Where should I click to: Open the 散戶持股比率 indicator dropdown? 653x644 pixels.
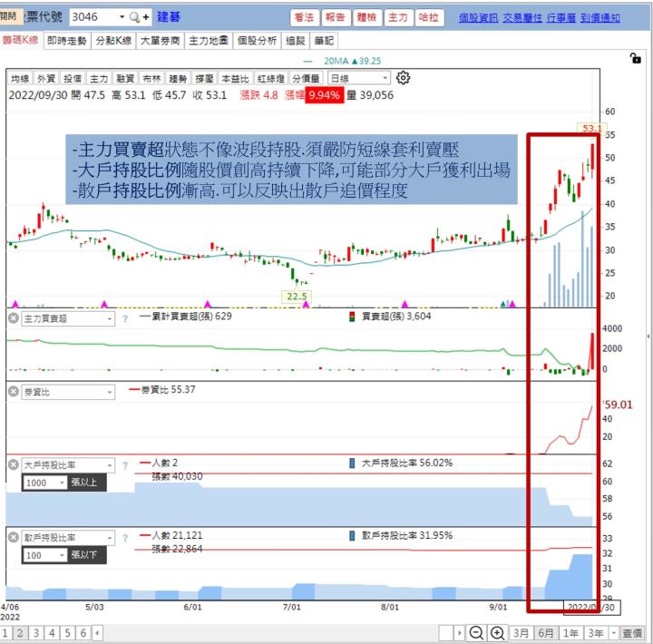point(68,538)
